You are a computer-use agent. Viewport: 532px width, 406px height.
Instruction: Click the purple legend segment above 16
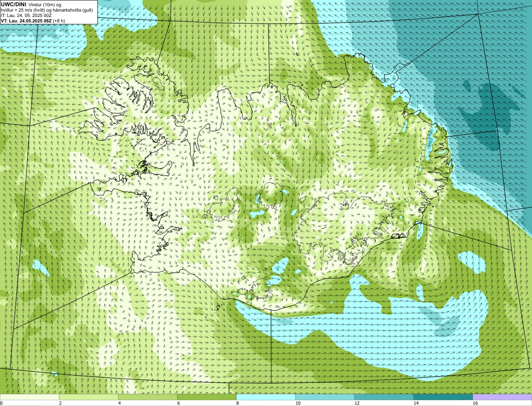pyautogui.click(x=502, y=397)
